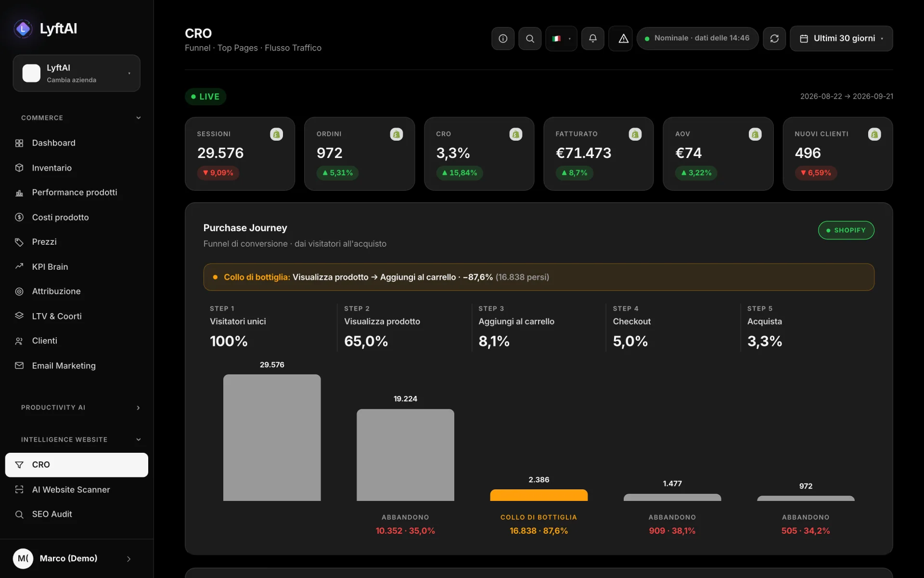Open KPI Brain from sidebar
This screenshot has height=578, width=924.
(x=77, y=267)
